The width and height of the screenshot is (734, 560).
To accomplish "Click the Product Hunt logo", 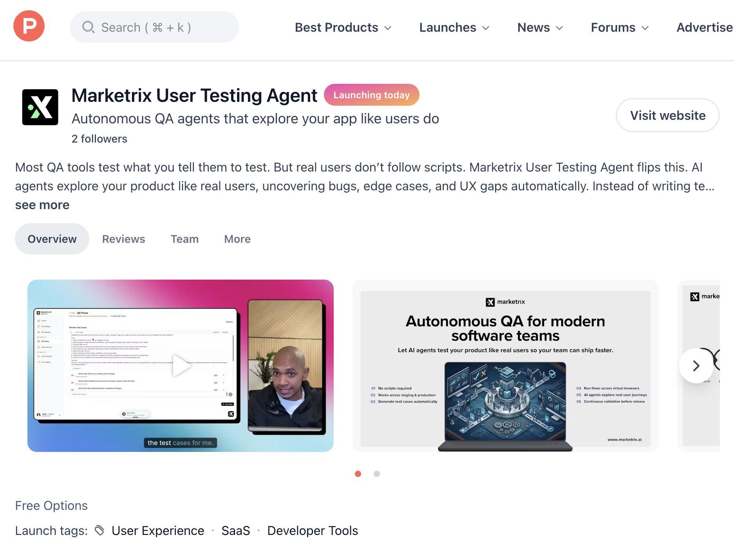I will [29, 26].
